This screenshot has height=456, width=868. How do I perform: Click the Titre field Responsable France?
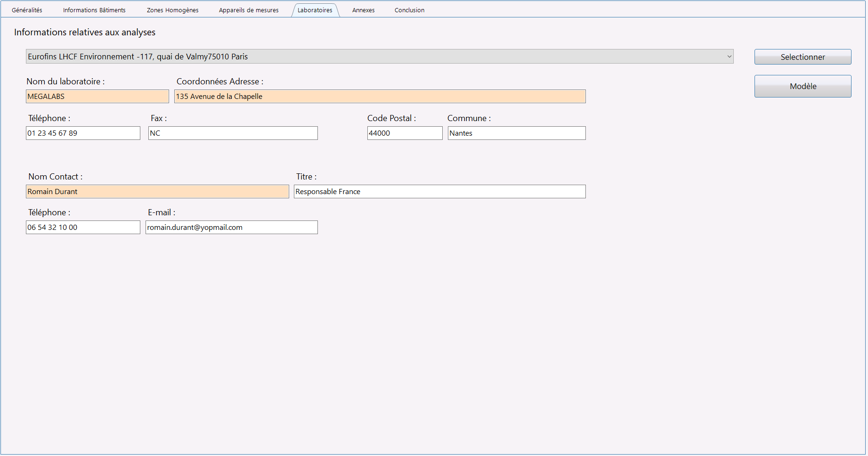[440, 192]
